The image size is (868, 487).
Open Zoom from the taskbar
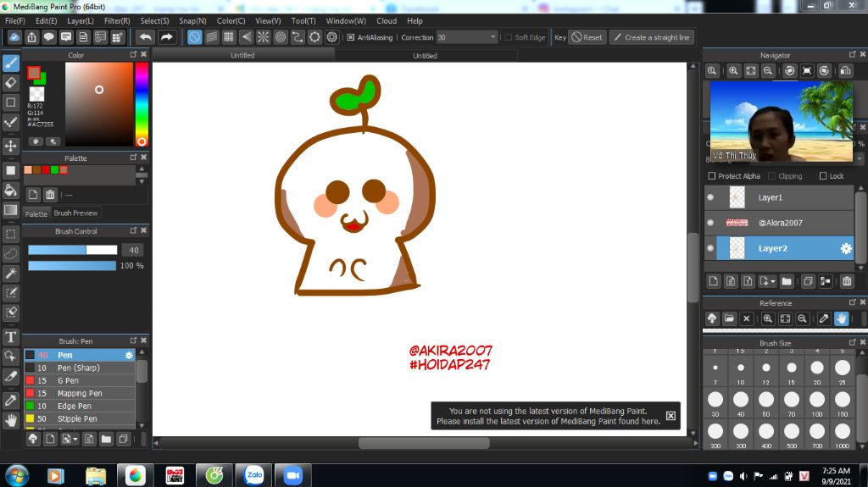[292, 475]
